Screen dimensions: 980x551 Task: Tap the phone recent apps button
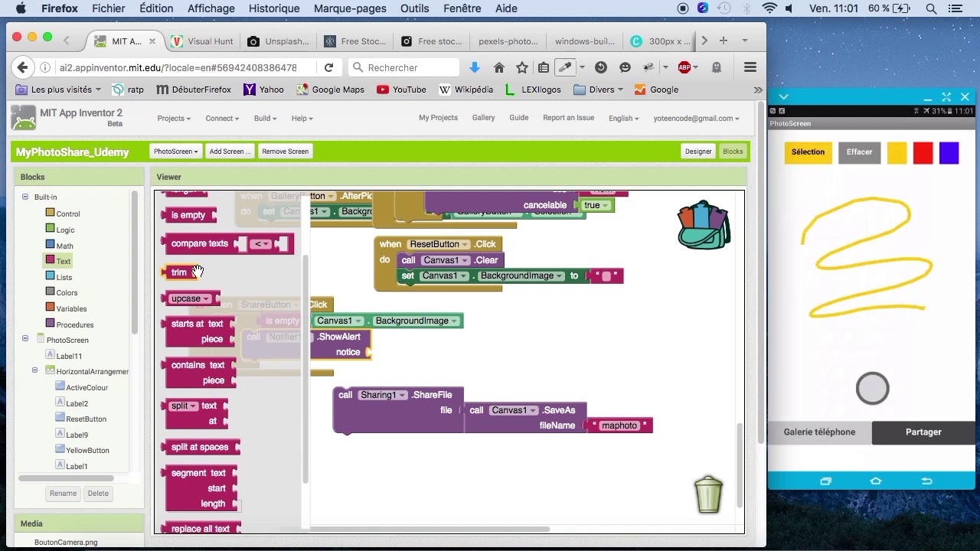coord(825,481)
